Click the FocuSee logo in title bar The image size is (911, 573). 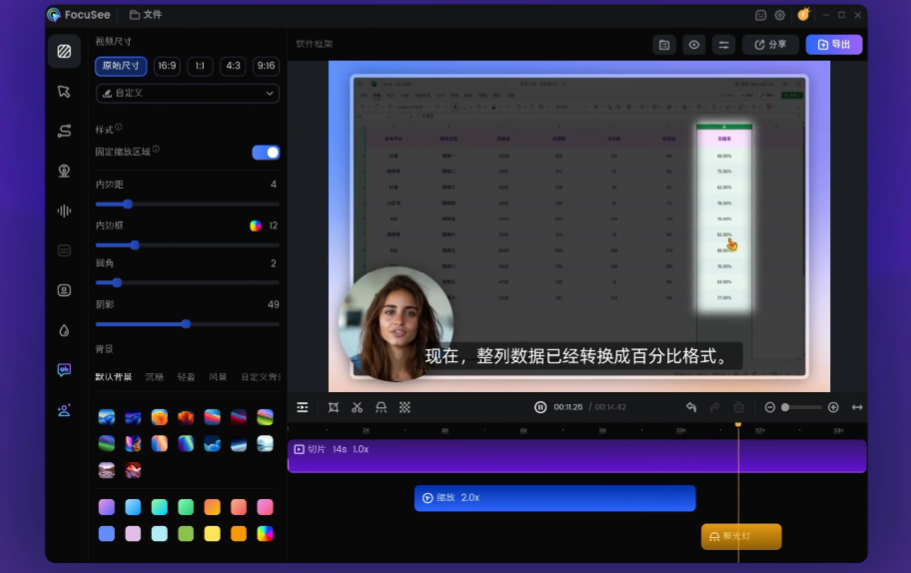point(78,15)
